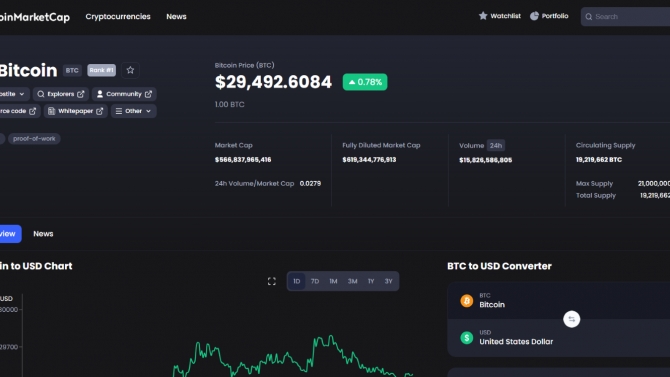Click the Portfolio link text

pyautogui.click(x=555, y=16)
